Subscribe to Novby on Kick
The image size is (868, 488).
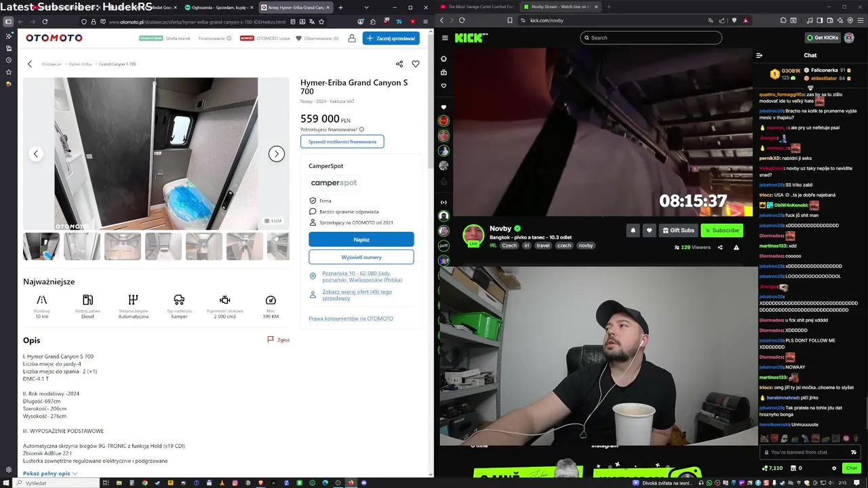pyautogui.click(x=722, y=230)
